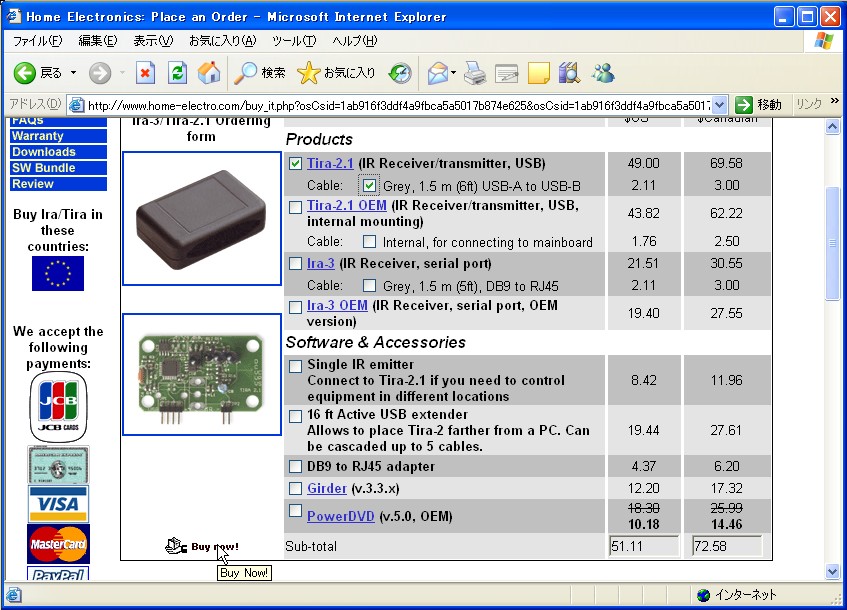Click the Buy now cart icon
Viewport: 847px width, 610px height.
pos(176,546)
